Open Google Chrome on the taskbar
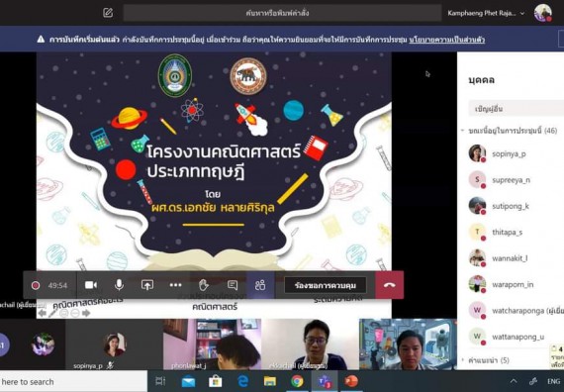 click(x=297, y=381)
